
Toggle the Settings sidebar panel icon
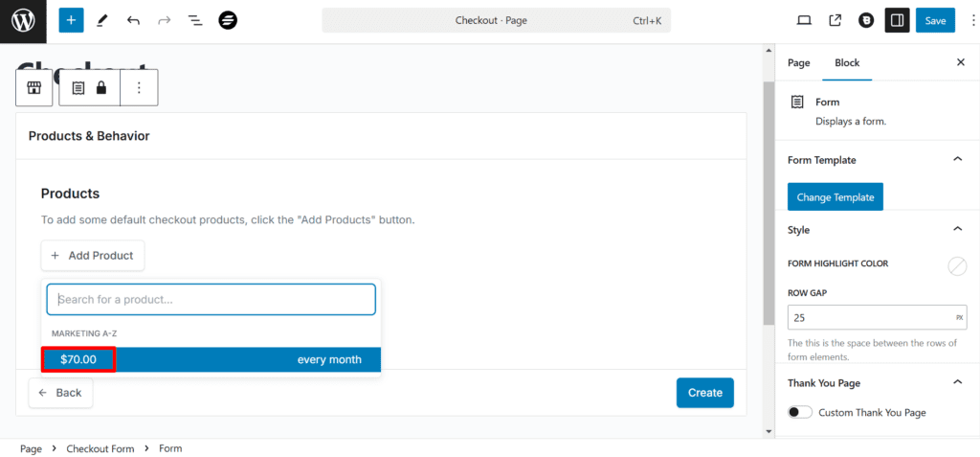[897, 20]
